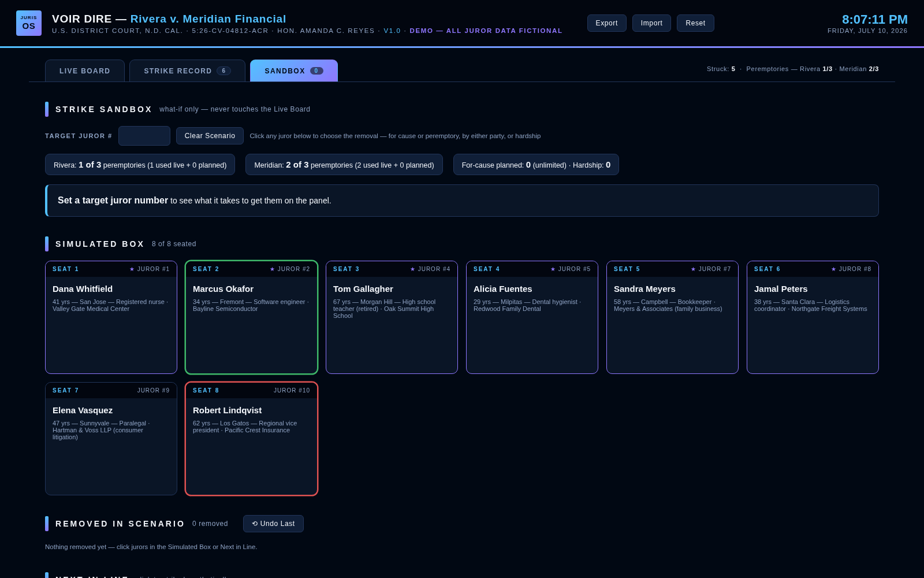This screenshot has height=578, width=924.
Task: Select Alicia Fuentes juror card
Action: click(x=532, y=317)
